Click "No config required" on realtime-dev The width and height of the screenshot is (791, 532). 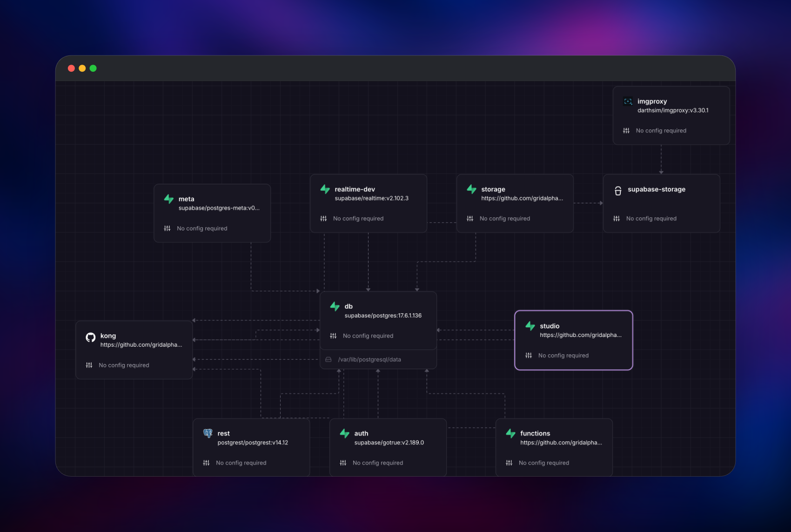point(358,219)
